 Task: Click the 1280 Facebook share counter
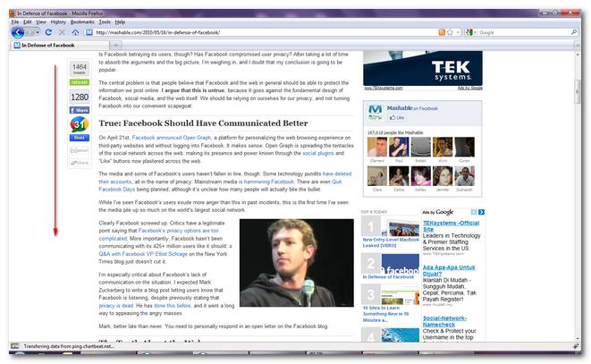point(80,97)
